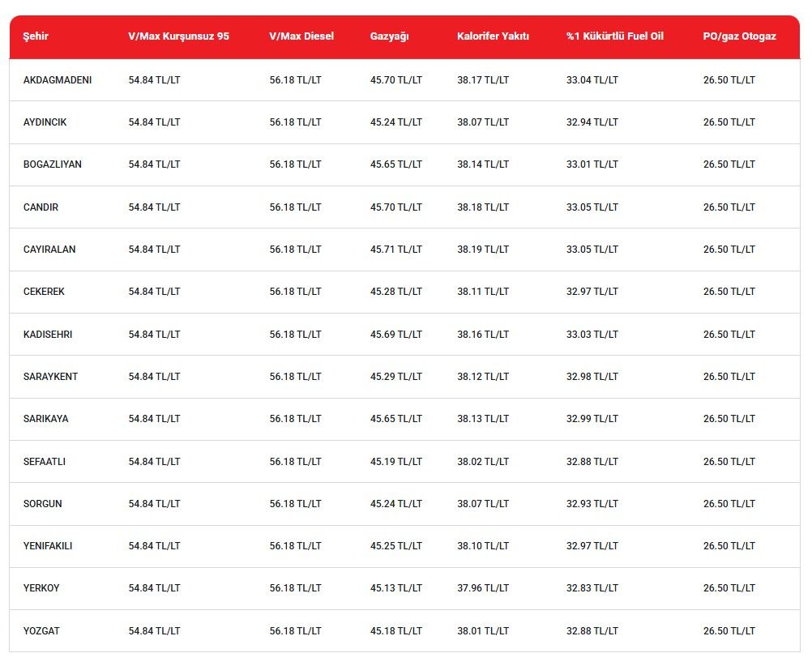Click YOZGAT Otogaz price 26.50 TL/LT

[729, 631]
